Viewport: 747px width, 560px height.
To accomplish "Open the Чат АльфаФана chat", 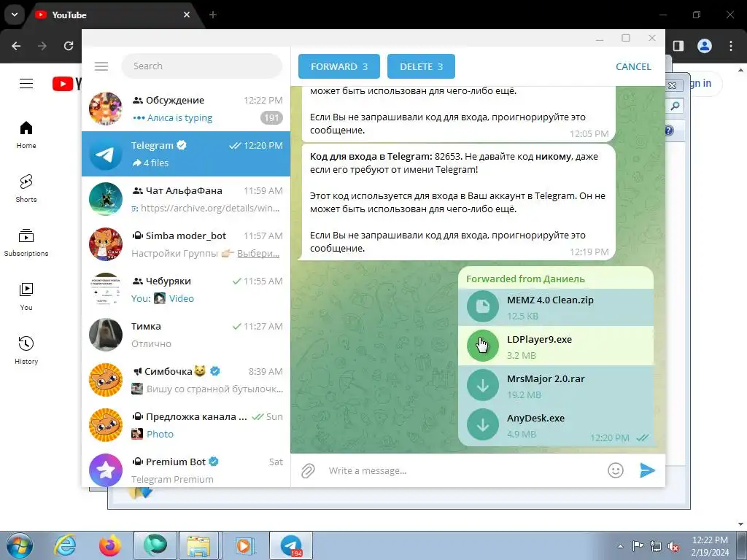I will (186, 199).
